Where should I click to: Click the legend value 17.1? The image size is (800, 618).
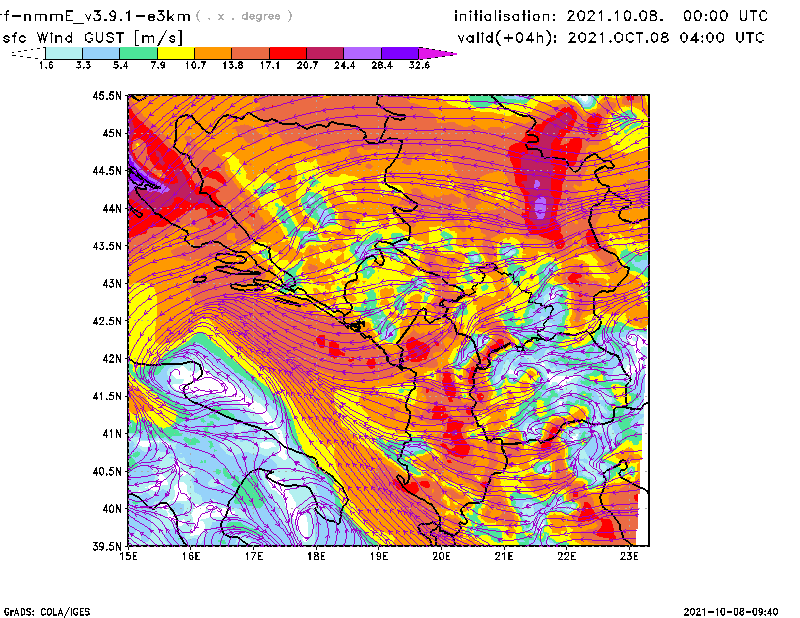point(270,65)
